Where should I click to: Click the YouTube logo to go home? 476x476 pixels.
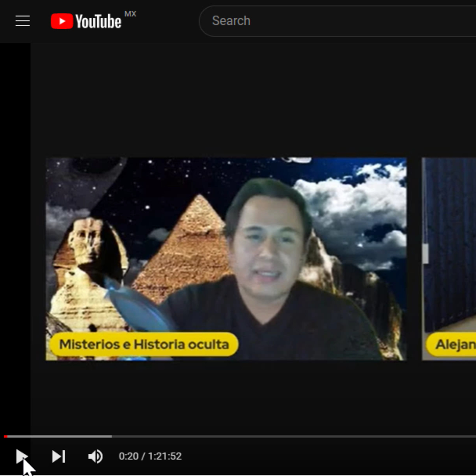[x=86, y=21]
